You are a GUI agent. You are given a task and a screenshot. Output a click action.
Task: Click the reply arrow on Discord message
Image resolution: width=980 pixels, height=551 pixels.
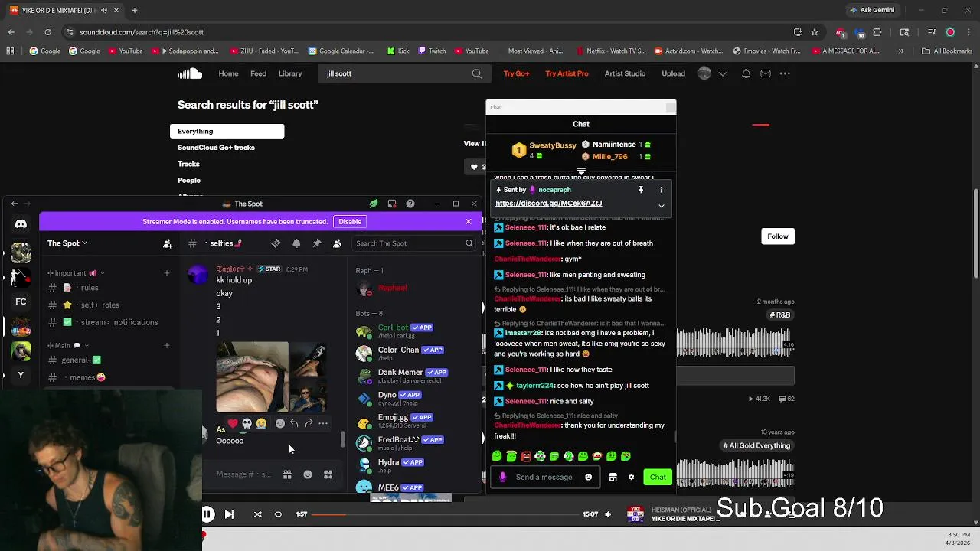294,423
